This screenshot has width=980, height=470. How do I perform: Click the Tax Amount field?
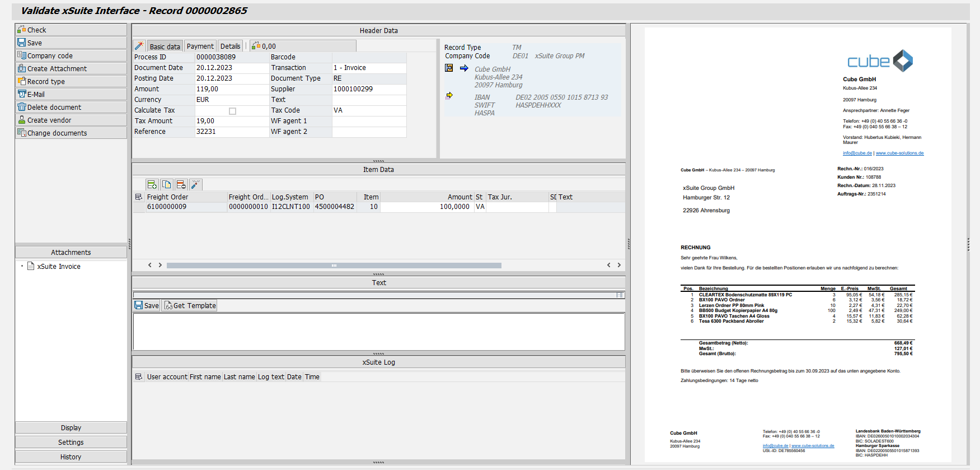pos(232,121)
